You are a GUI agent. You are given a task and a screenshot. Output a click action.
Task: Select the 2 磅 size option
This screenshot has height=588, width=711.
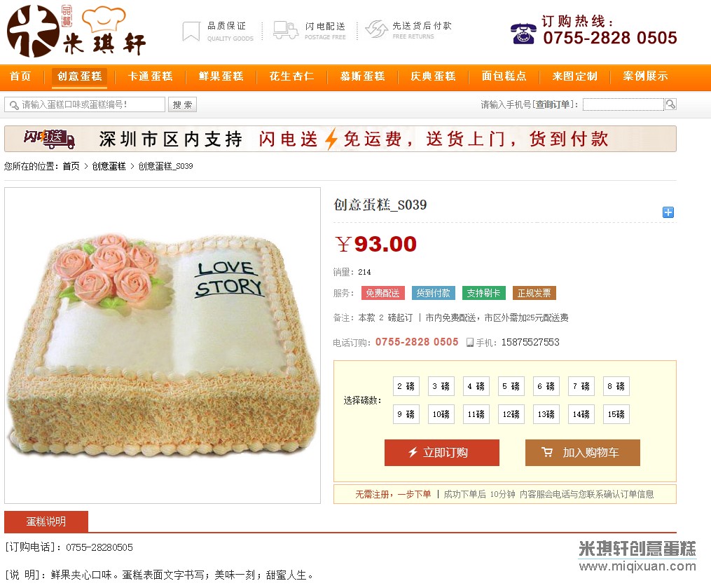[406, 386]
